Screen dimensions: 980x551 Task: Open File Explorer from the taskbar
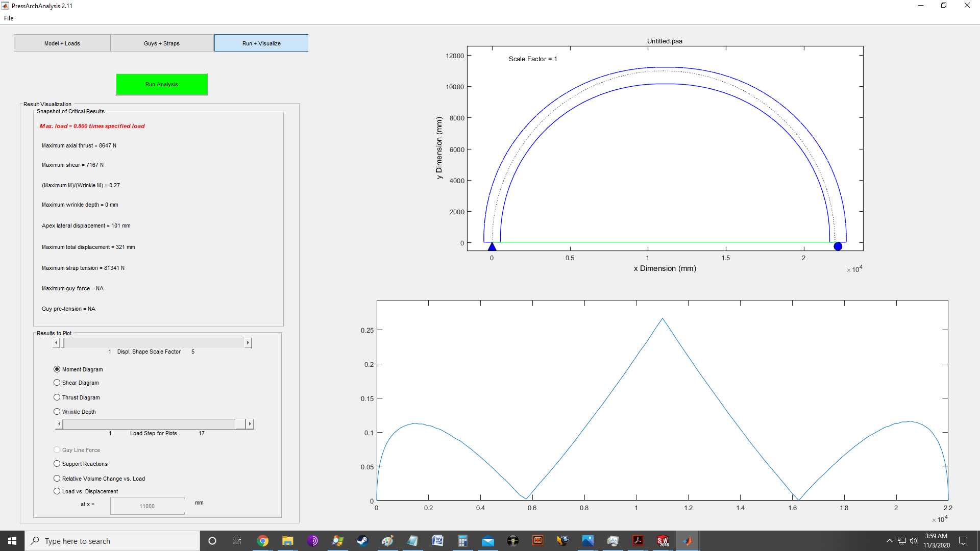click(x=287, y=541)
